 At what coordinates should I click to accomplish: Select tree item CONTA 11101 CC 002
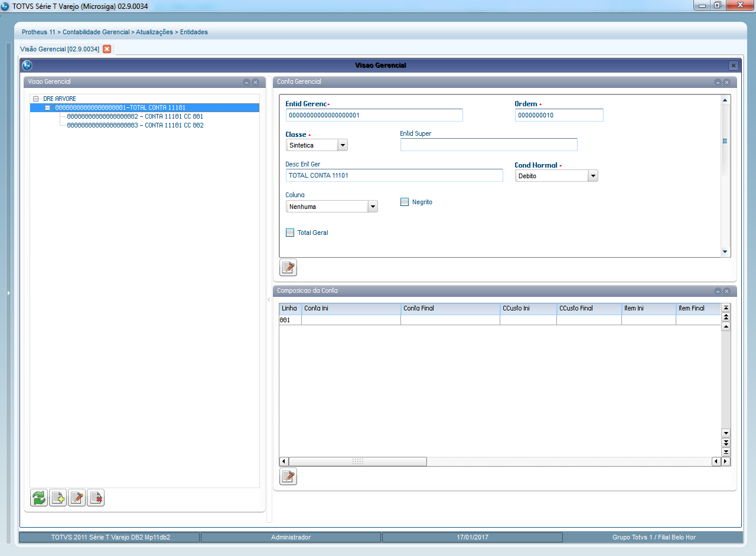135,126
